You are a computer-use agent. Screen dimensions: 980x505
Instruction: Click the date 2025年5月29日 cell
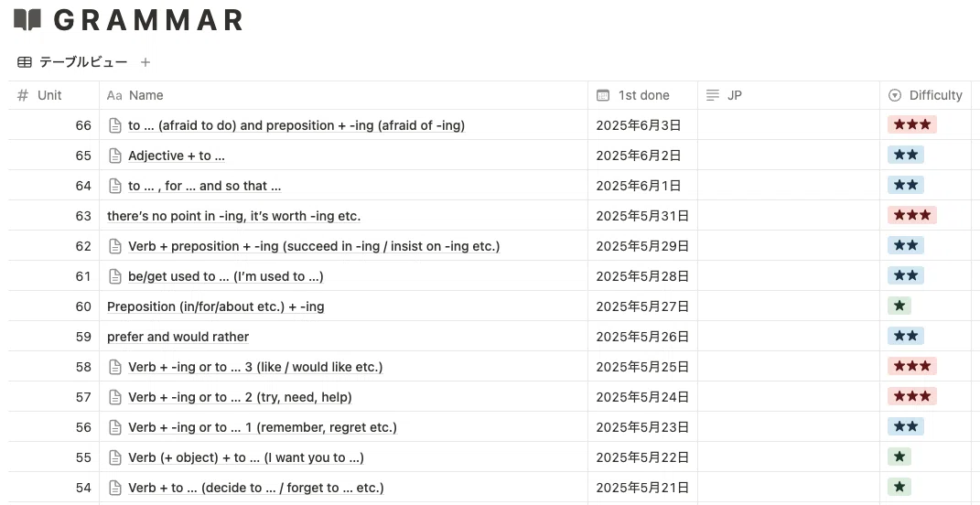(x=642, y=246)
